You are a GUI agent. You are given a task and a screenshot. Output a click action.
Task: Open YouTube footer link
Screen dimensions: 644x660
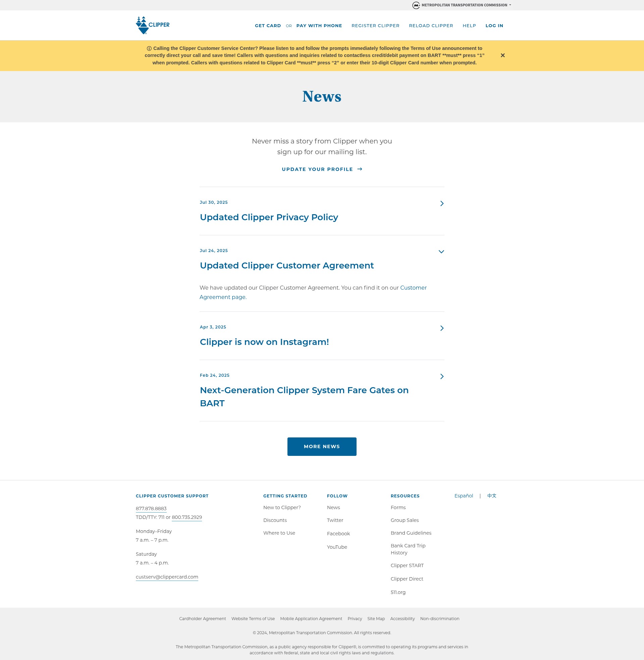tap(337, 547)
